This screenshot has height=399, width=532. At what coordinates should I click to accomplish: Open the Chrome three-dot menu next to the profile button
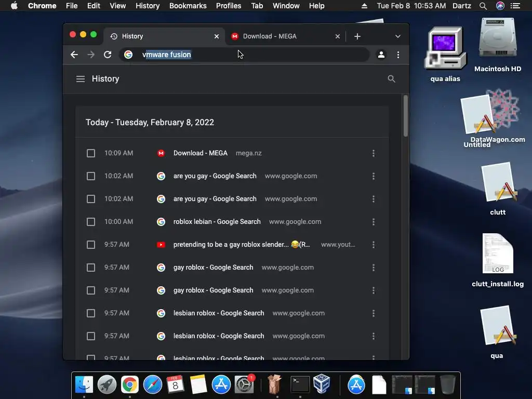[398, 55]
